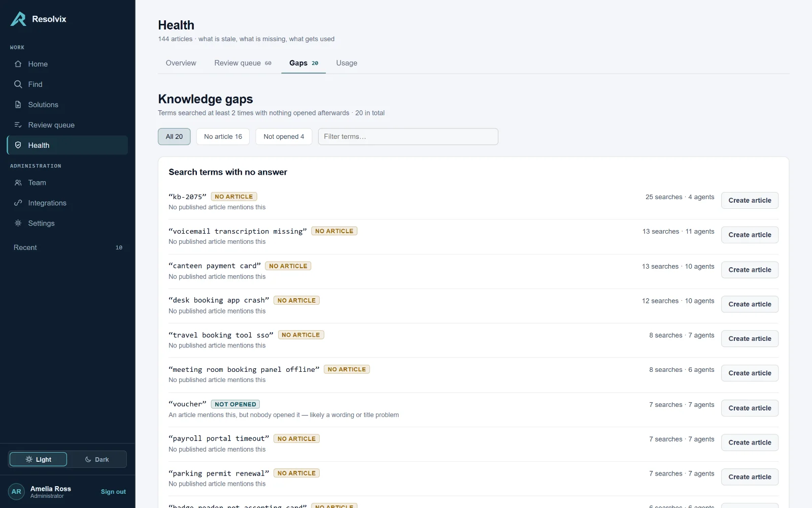The image size is (812, 508).
Task: Filter by No article 16
Action: pyautogui.click(x=223, y=137)
